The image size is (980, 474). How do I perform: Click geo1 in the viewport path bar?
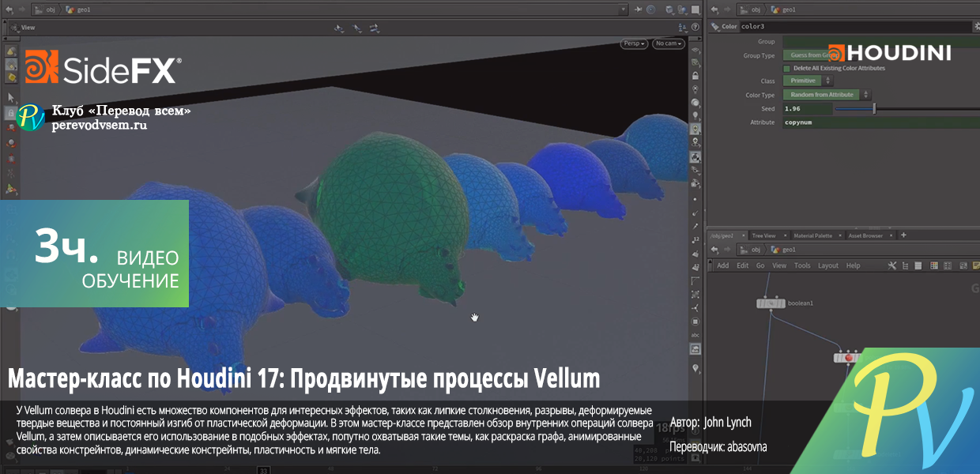click(79, 9)
